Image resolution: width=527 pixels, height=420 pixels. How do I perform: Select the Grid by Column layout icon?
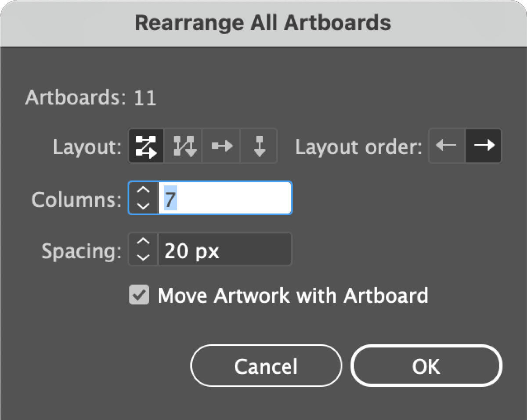(182, 146)
